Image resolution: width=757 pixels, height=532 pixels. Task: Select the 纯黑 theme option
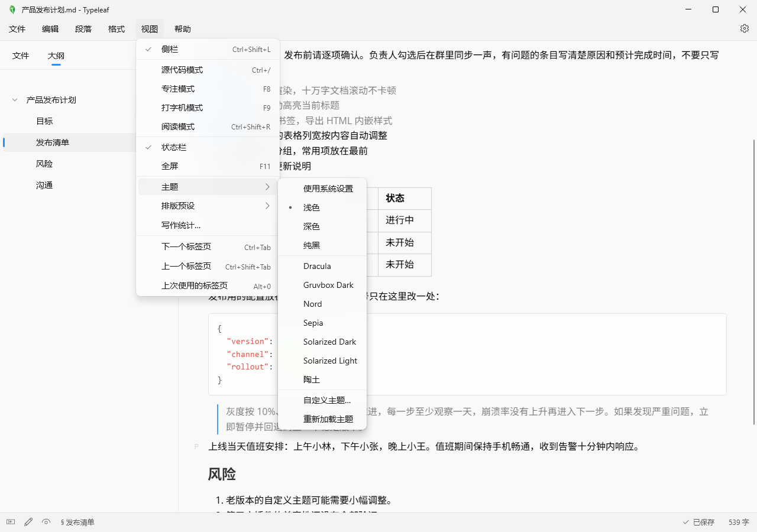[x=322, y=245]
